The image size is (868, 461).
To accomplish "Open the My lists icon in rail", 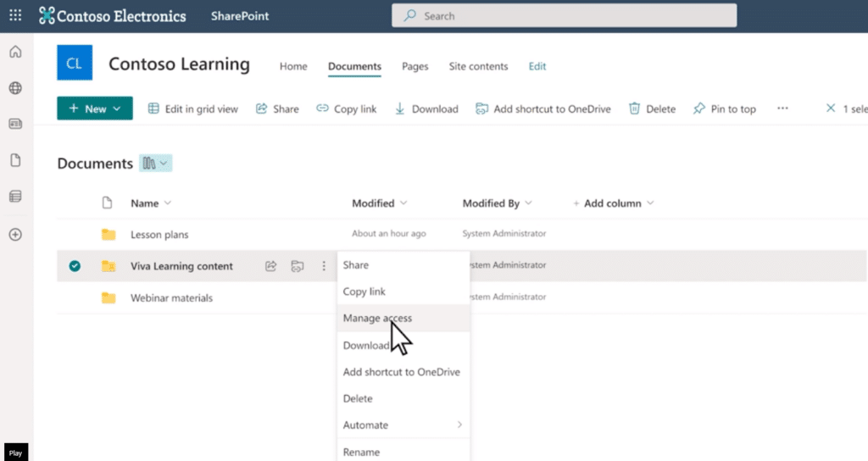I will pyautogui.click(x=15, y=197).
